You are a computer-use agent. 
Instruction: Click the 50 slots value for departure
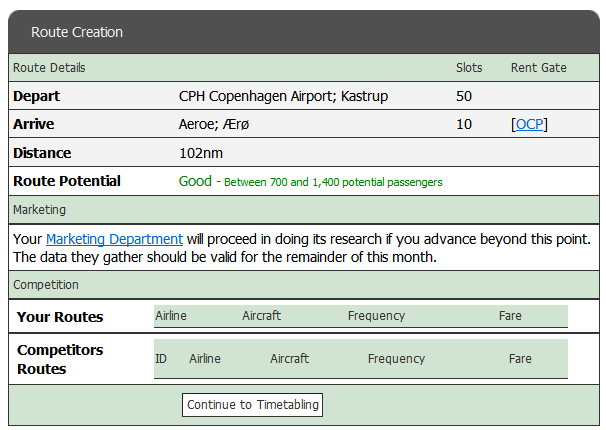(x=464, y=97)
